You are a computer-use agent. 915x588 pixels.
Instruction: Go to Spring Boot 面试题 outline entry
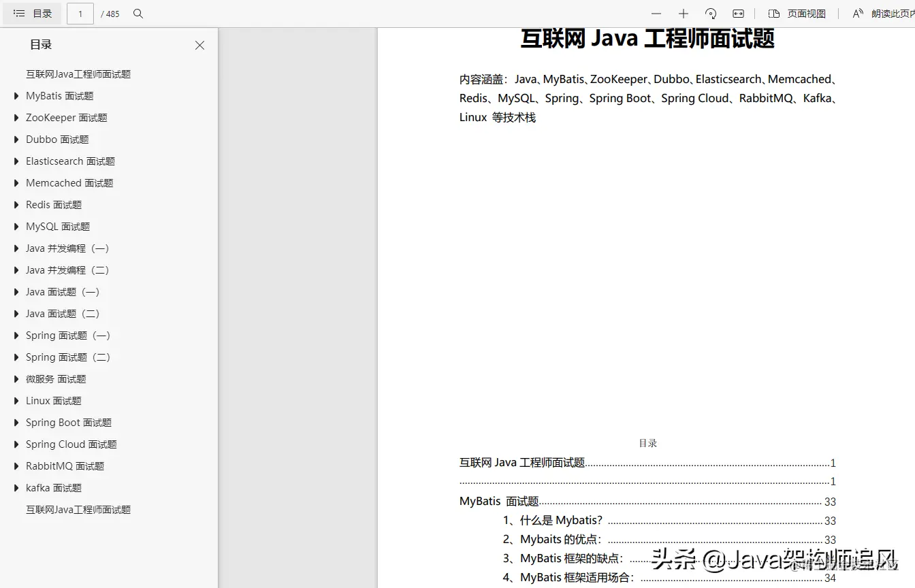(x=69, y=423)
